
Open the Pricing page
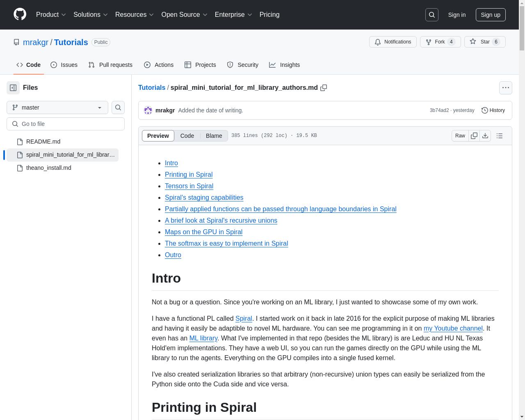(269, 15)
